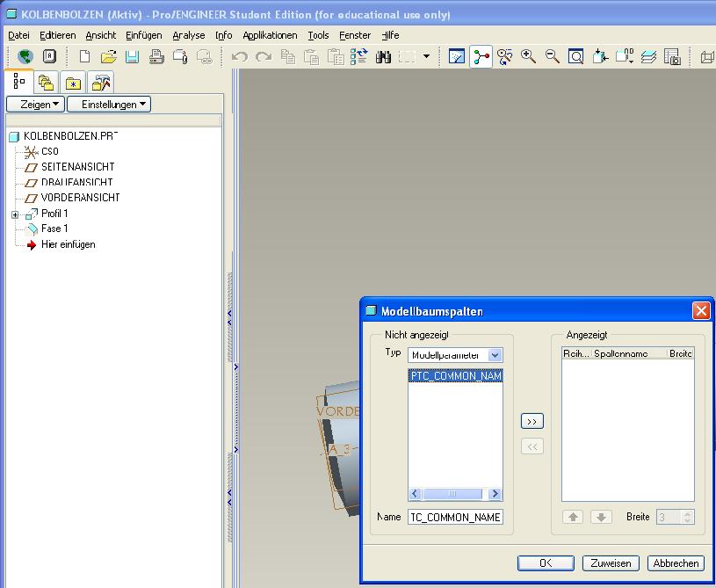Open the Datei menu

[18, 35]
